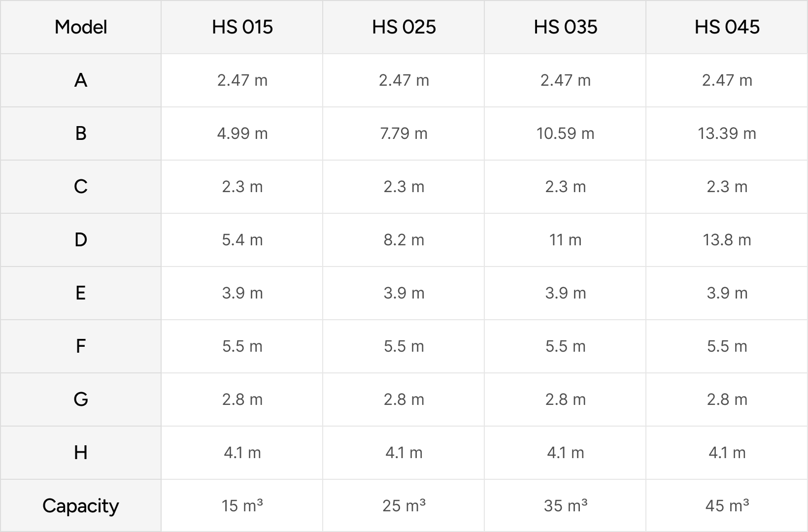Click the Model header cell

pos(81,27)
